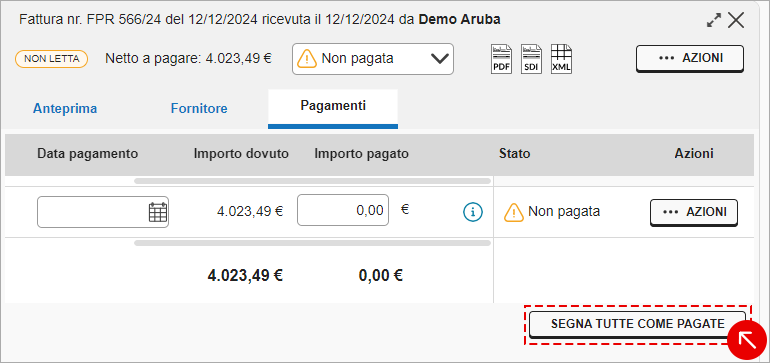This screenshot has height=363, width=770.
Task: Click the warning icon beside Non pagata status
Action: coord(514,212)
